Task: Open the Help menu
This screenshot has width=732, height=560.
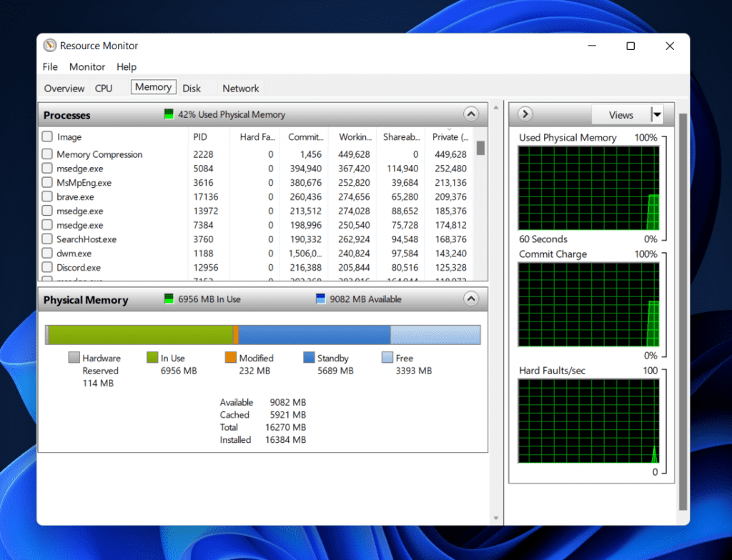Action: tap(127, 66)
